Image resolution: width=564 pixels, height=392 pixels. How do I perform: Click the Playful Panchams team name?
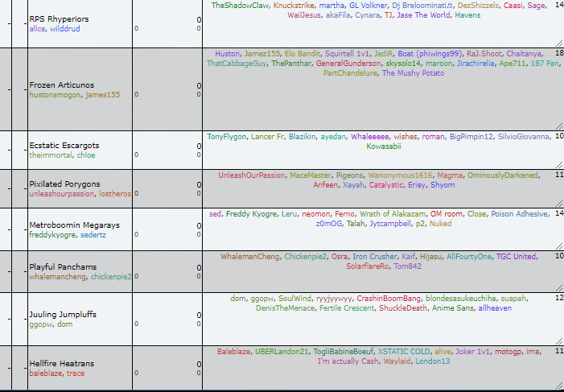[x=63, y=266]
